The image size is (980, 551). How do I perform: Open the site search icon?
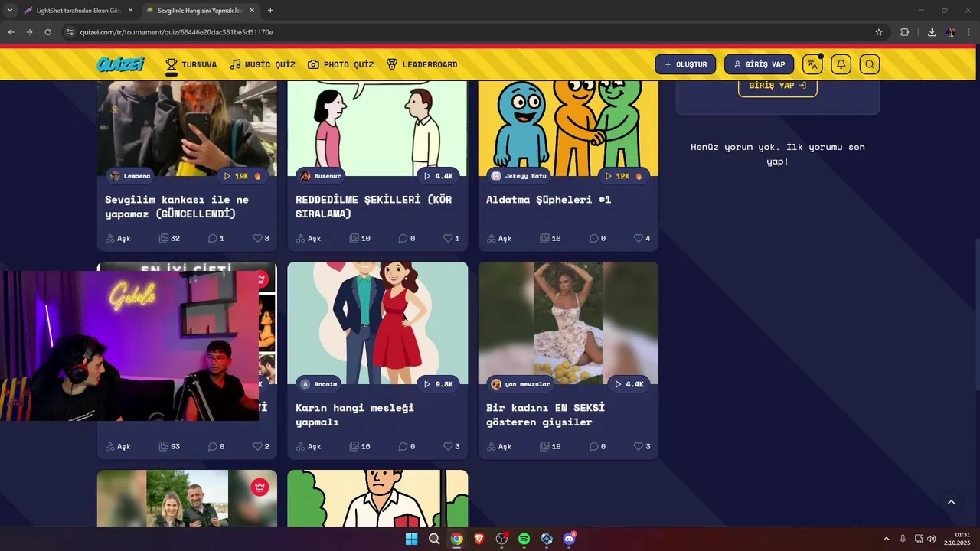click(x=870, y=64)
